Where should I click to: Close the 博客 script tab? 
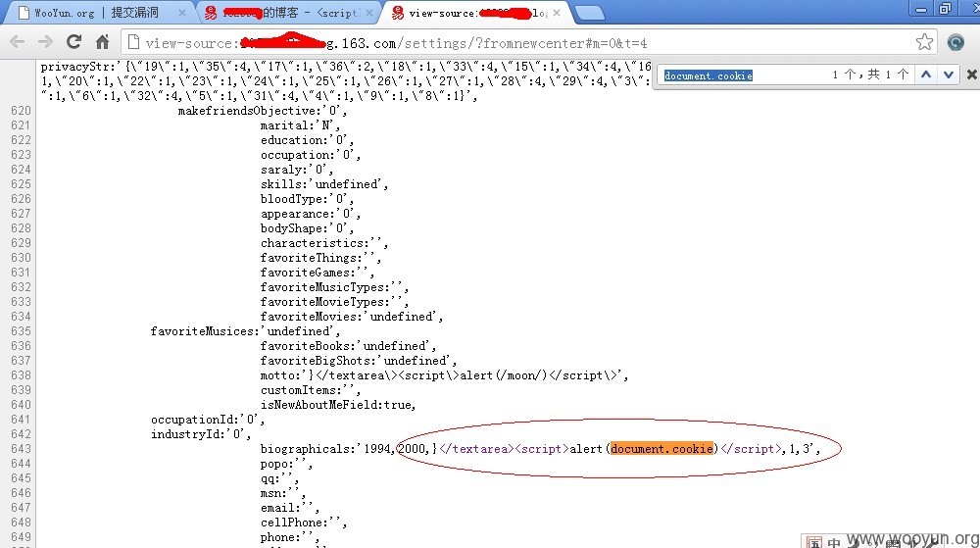(x=369, y=13)
